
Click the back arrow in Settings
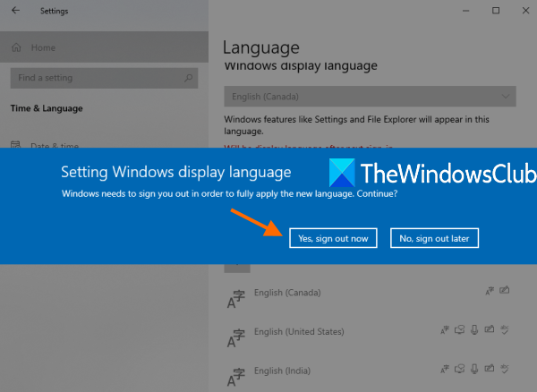pyautogui.click(x=15, y=10)
